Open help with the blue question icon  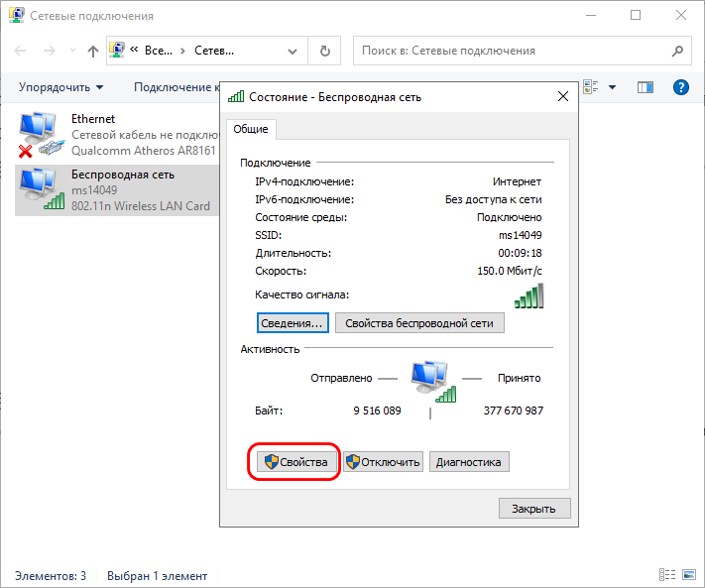pos(681,87)
